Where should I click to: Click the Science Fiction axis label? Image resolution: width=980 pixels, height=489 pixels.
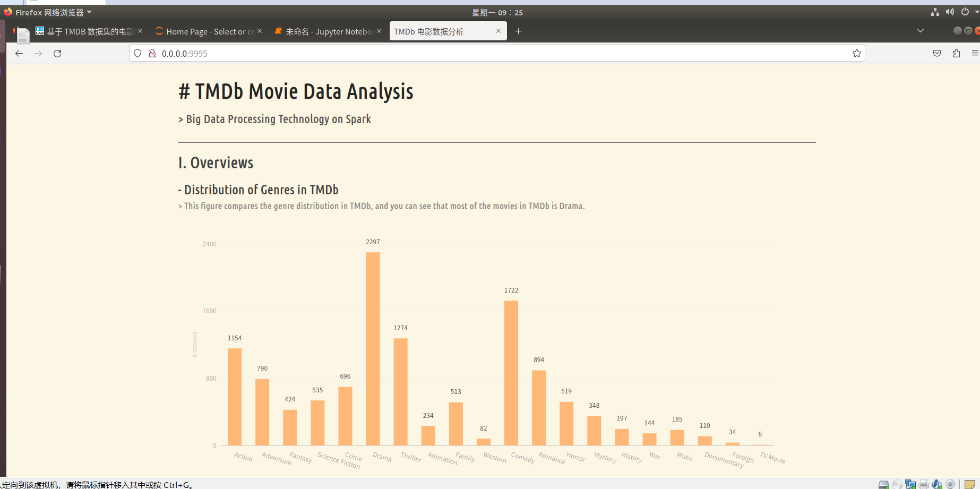click(x=339, y=460)
